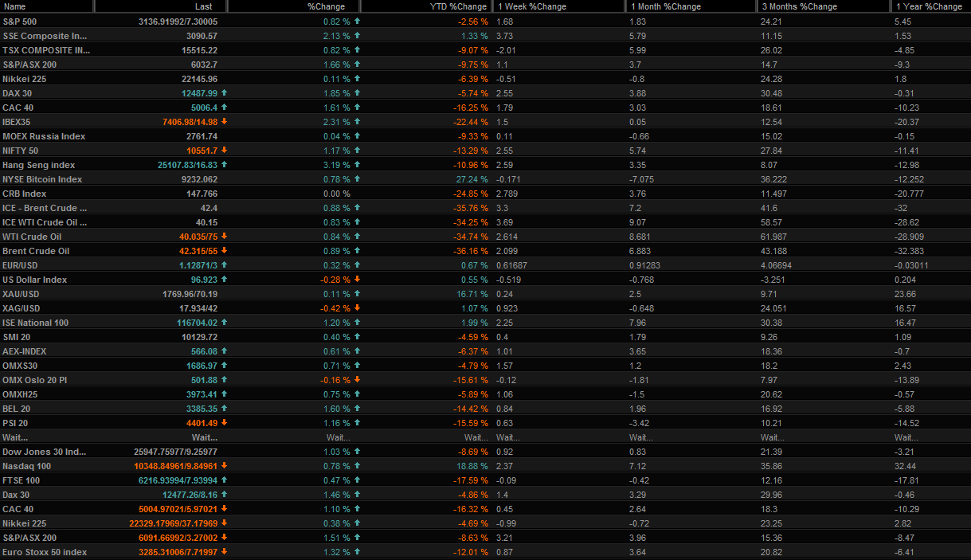Sort by the Name column header

46,6
